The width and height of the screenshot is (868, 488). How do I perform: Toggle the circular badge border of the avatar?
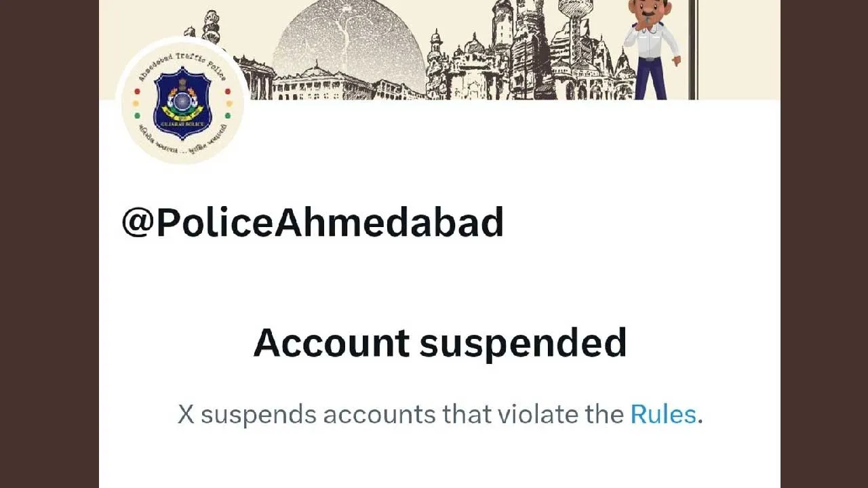[182, 42]
